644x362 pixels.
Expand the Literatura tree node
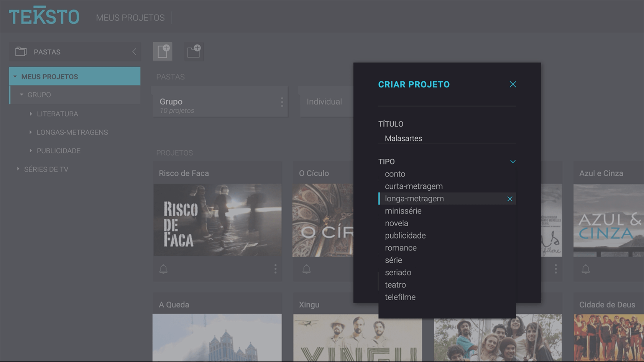click(x=31, y=114)
